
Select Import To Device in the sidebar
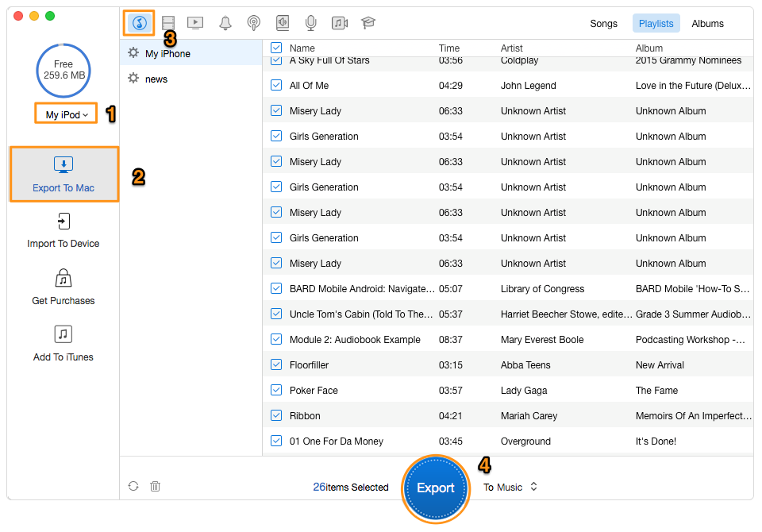coord(63,231)
